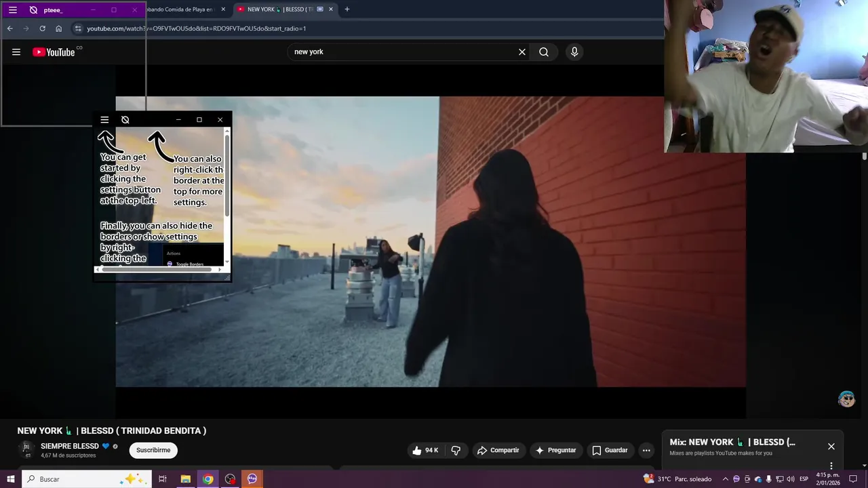Viewport: 868px width, 488px height.
Task: Open network settings tray icon
Action: tap(780, 479)
